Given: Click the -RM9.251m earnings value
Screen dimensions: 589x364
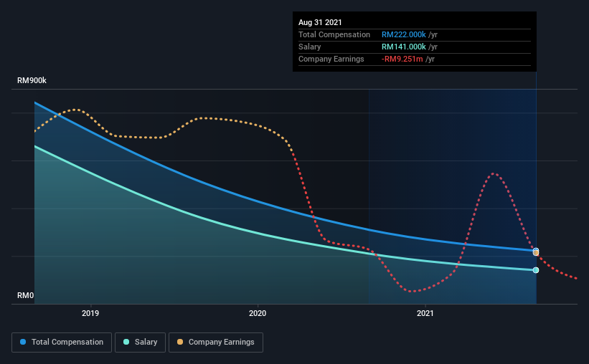Looking at the screenshot, I should click(402, 59).
